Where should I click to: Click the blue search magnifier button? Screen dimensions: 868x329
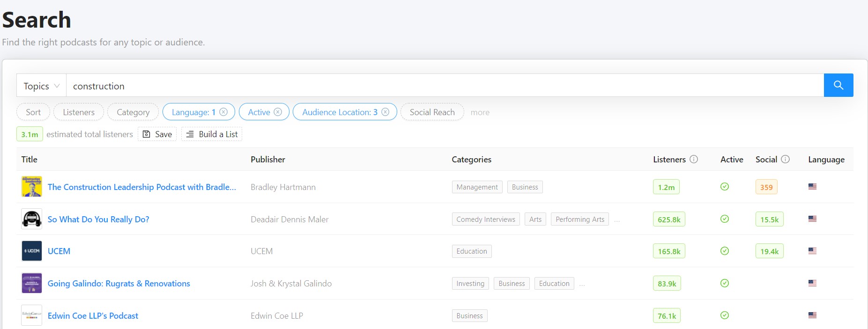[x=838, y=85]
